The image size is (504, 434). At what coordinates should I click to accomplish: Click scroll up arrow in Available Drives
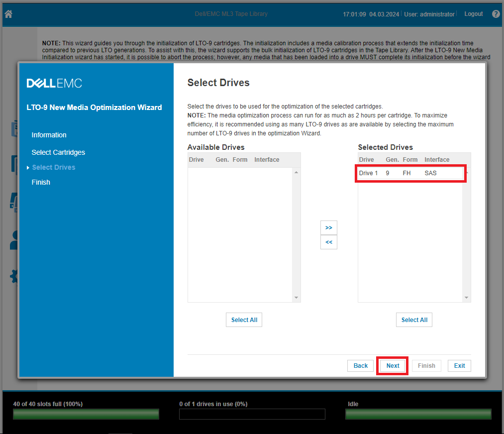click(x=296, y=172)
